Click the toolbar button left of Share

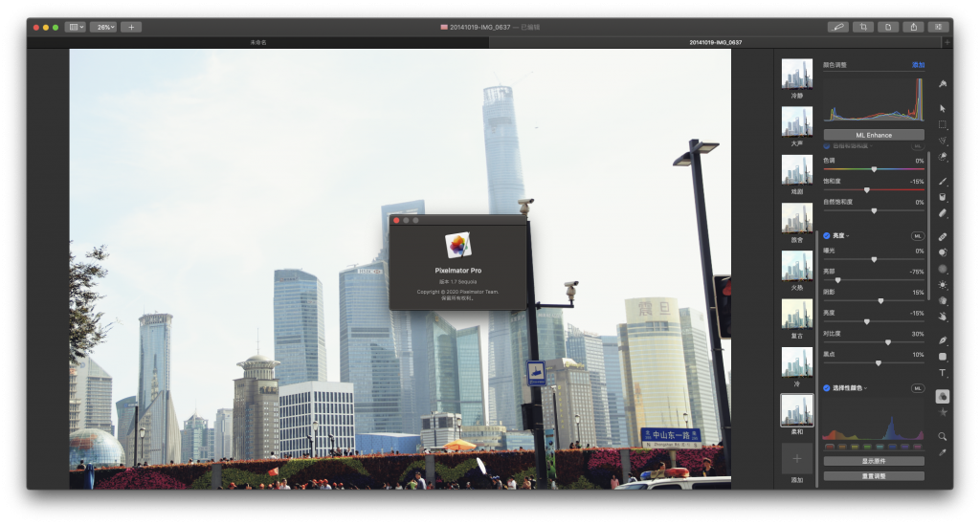[x=888, y=27]
